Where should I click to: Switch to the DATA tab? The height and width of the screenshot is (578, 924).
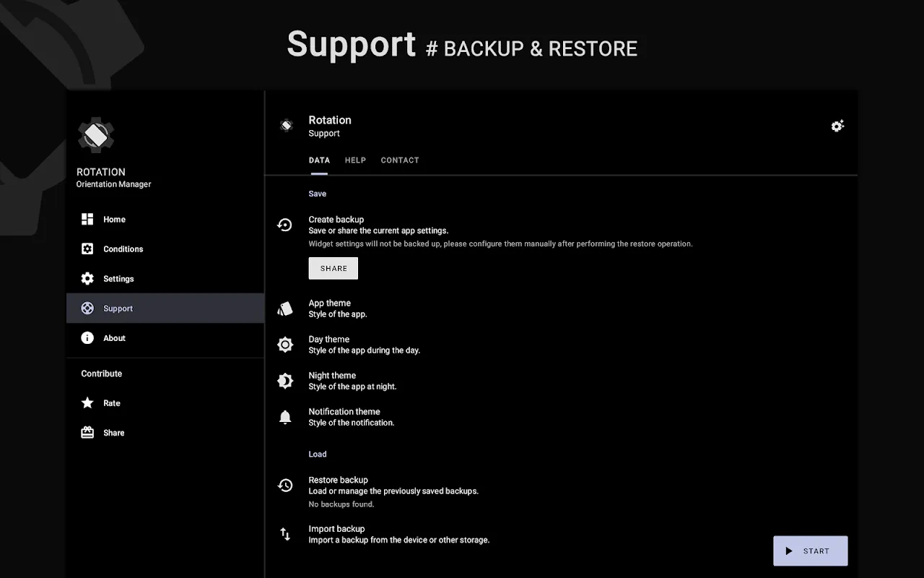pos(319,160)
